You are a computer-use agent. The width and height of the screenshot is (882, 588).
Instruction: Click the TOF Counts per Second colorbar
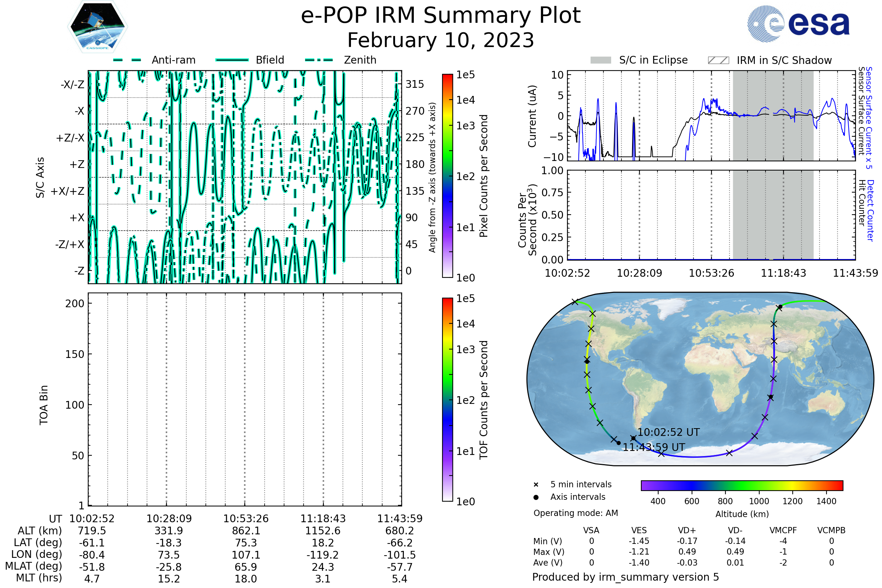(x=447, y=399)
